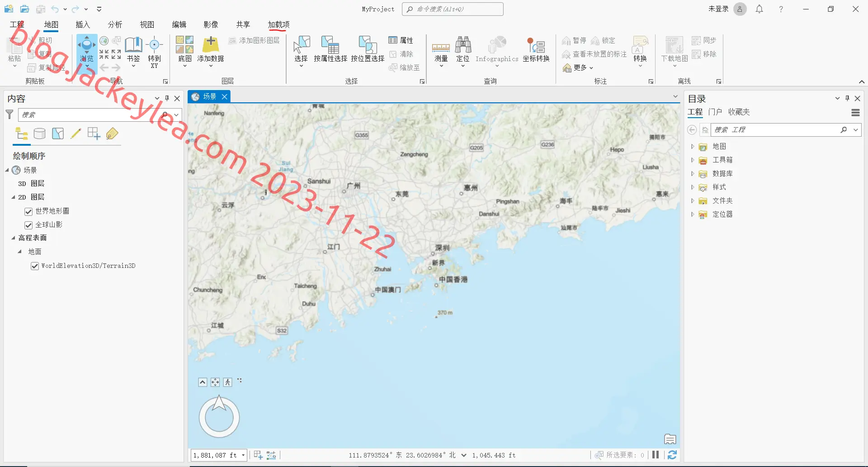Screen dimensions: 868x467
Task: Uncheck the 世界地形图 layer checkbox
Action: pyautogui.click(x=28, y=211)
